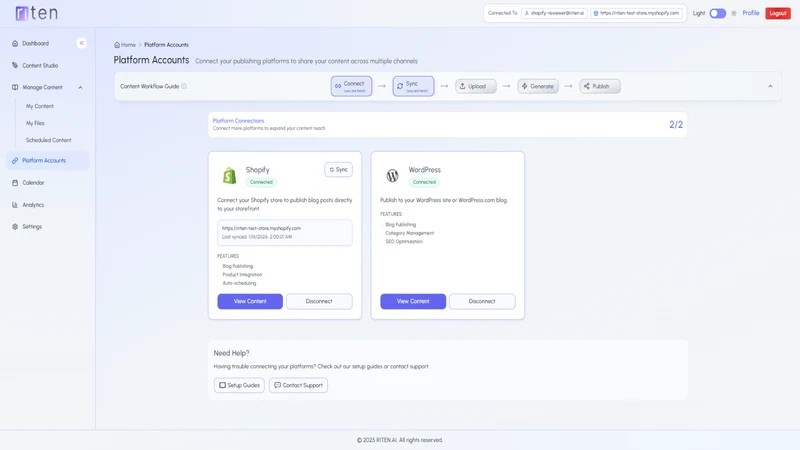Click Shopify 'Product Integration' feature text
This screenshot has height=450, width=800.
[x=242, y=274]
